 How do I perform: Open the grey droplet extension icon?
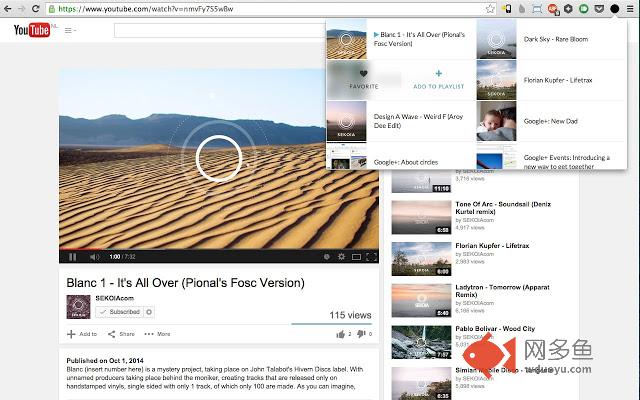click(522, 9)
